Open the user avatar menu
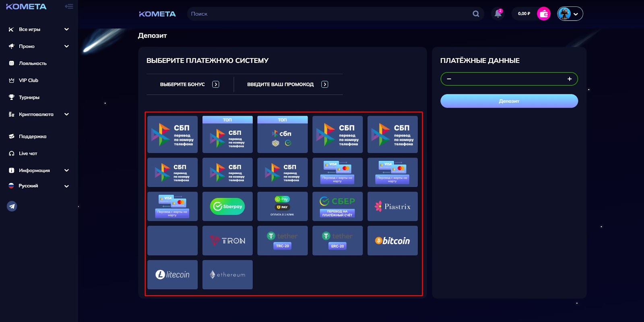The image size is (644, 322). click(x=570, y=14)
